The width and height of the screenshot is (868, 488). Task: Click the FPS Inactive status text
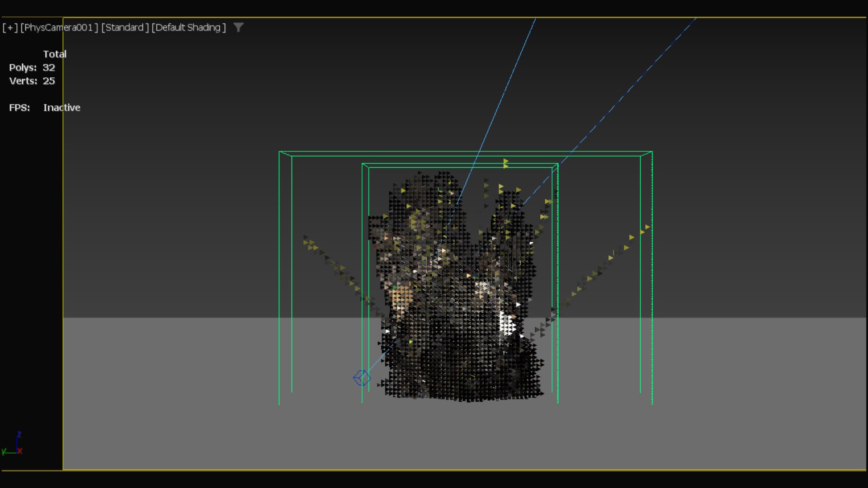click(62, 108)
